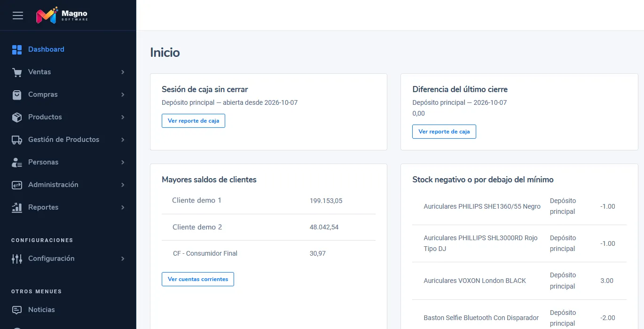644x329 pixels.
Task: Open the Compras menu label
Action: pos(43,94)
